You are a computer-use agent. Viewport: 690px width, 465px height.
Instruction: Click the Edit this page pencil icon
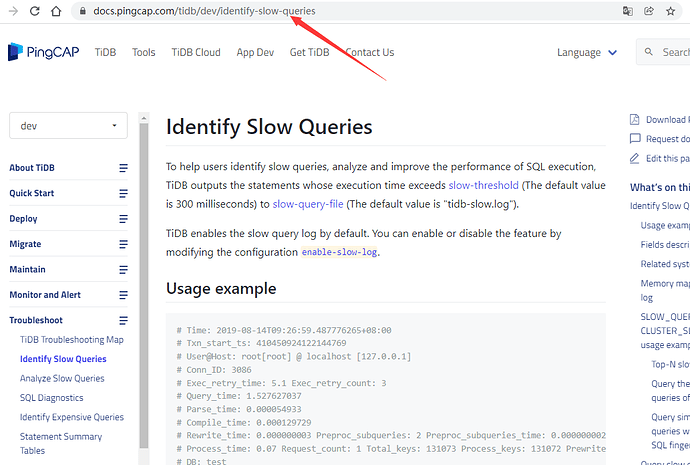pyautogui.click(x=635, y=158)
